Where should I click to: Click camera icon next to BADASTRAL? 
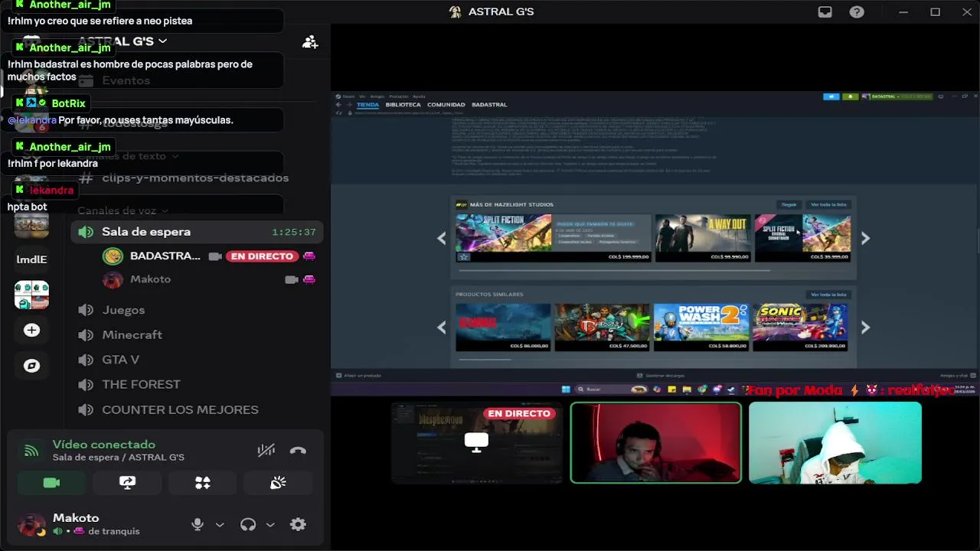(x=214, y=256)
